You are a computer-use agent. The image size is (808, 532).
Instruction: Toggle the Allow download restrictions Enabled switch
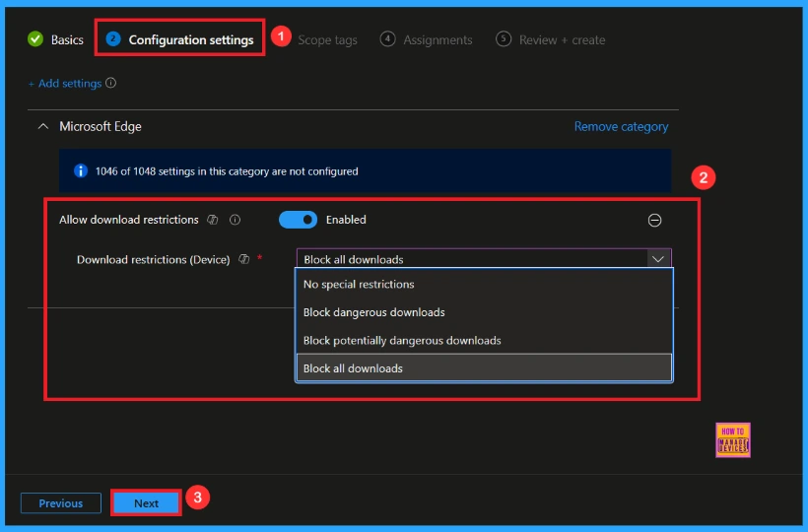click(298, 220)
